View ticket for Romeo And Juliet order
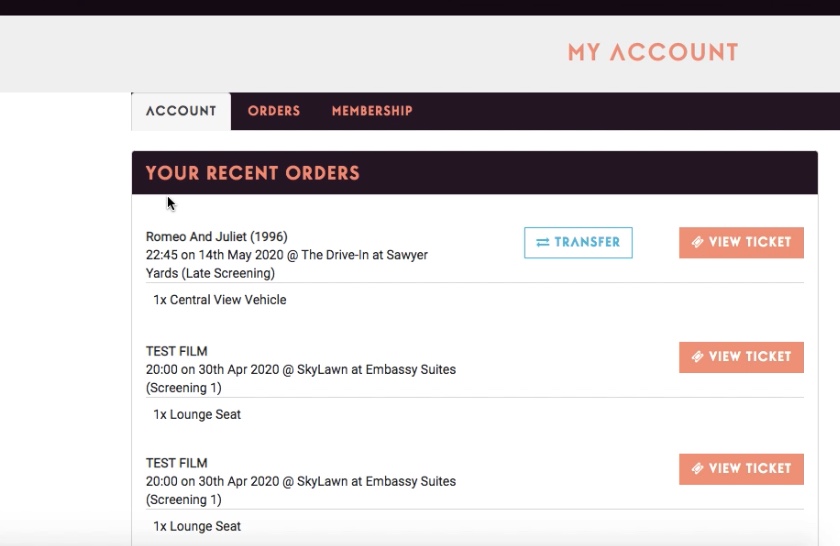 741,243
